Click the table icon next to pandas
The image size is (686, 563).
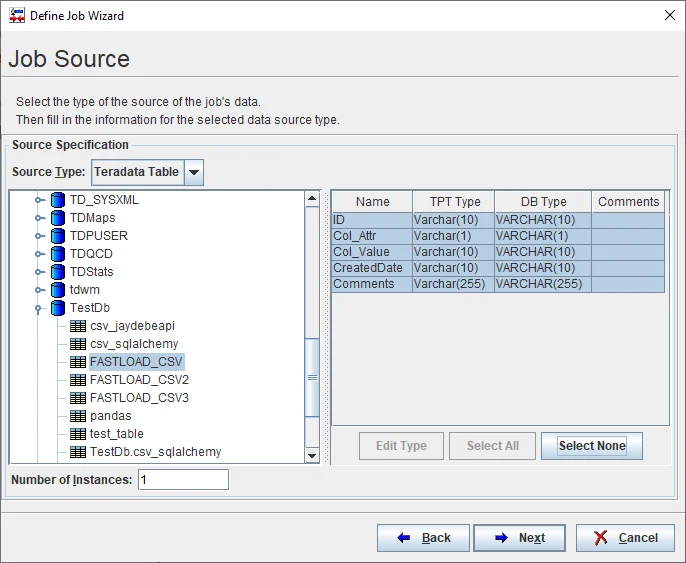78,416
